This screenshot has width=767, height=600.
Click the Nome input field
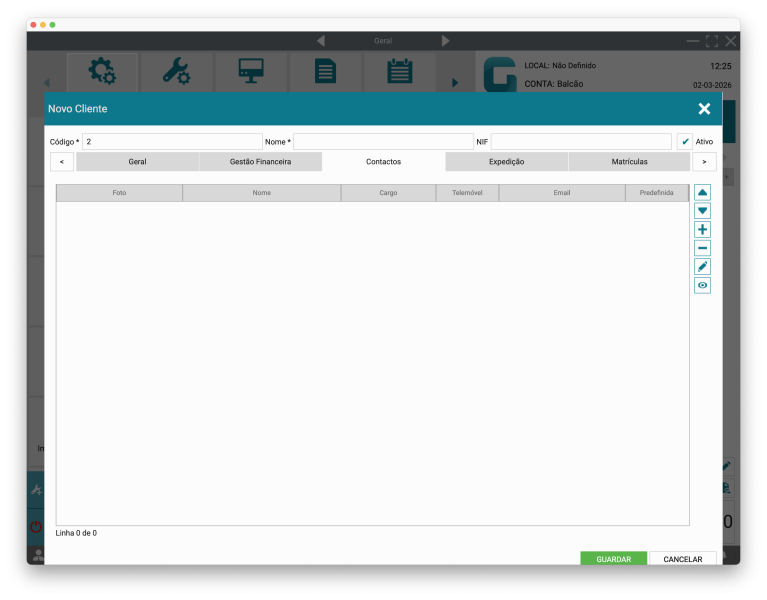[383, 142]
